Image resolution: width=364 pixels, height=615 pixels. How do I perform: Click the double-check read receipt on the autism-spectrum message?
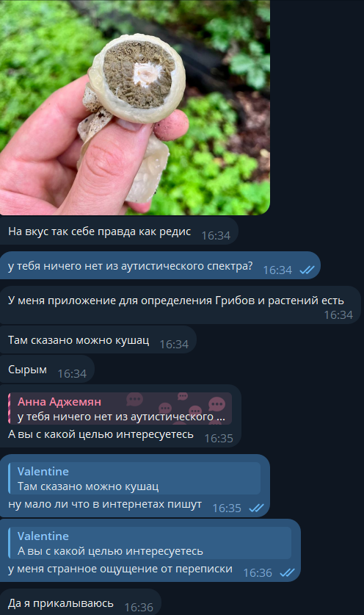(307, 270)
